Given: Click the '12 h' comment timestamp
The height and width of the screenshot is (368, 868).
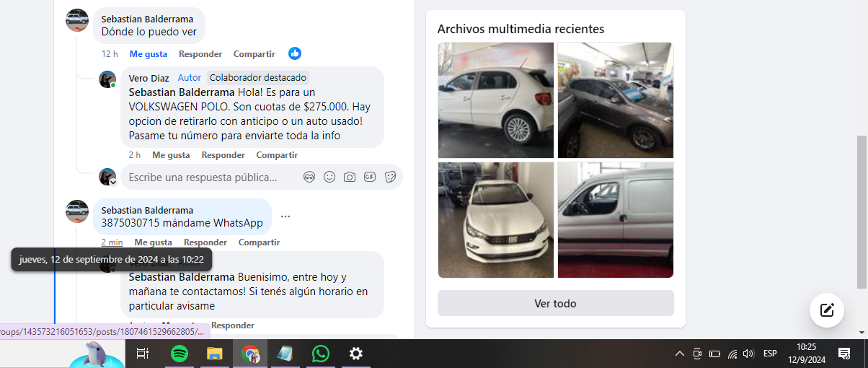Looking at the screenshot, I should pyautogui.click(x=110, y=54).
